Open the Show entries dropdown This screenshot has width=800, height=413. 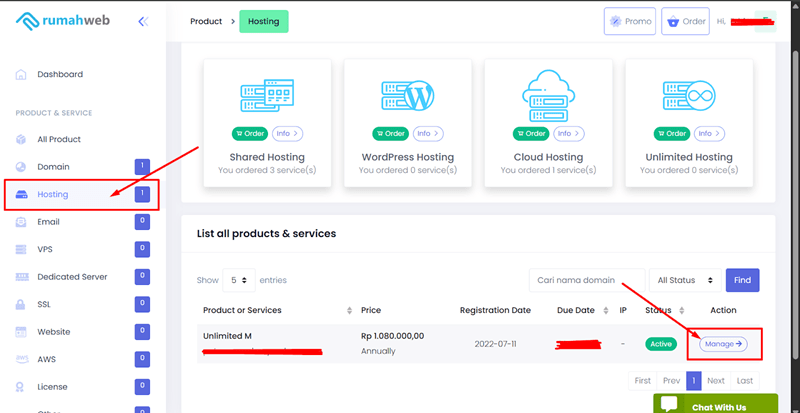[x=239, y=280]
